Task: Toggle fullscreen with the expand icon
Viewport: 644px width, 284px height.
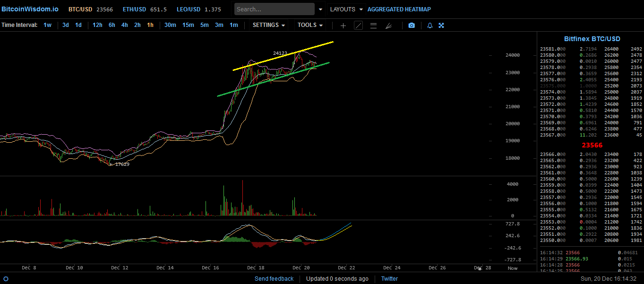Action: [441, 26]
